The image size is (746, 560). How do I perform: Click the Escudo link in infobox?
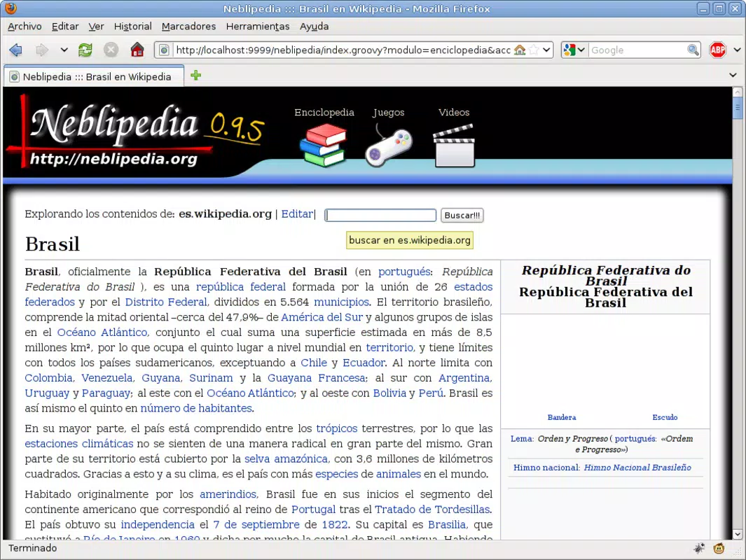[x=665, y=417]
